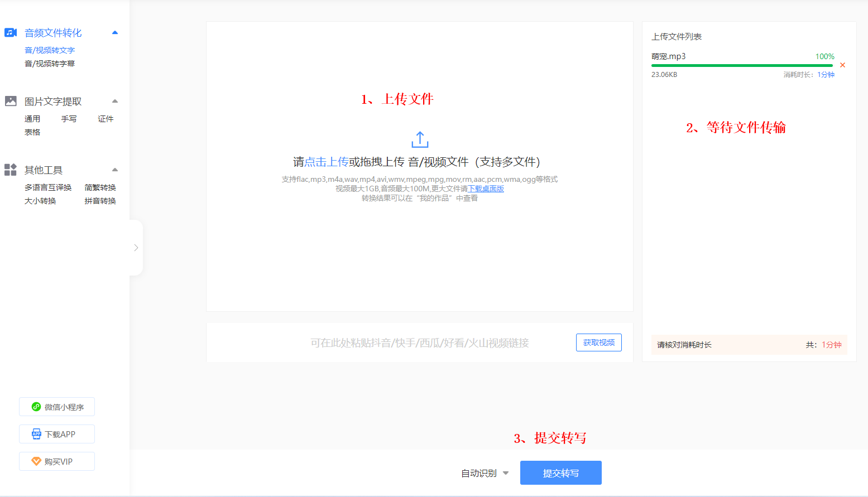Click the VIP diamond icon

tap(36, 461)
